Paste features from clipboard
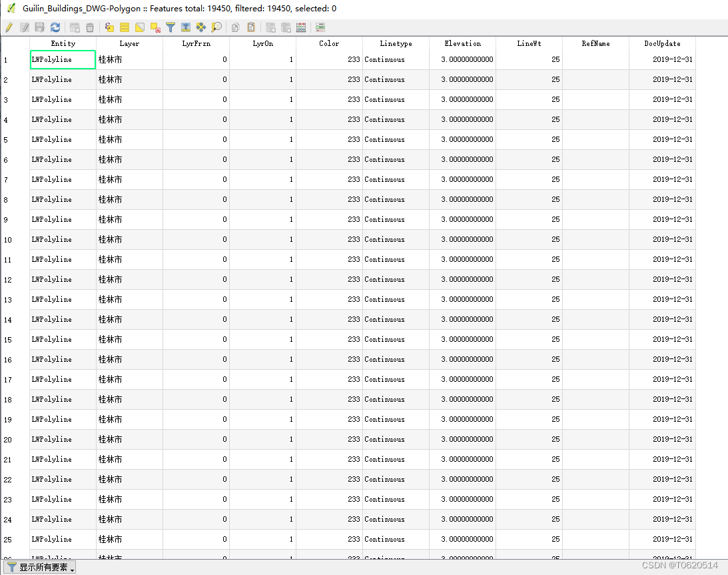Image resolution: width=728 pixels, height=575 pixels. coord(251,27)
